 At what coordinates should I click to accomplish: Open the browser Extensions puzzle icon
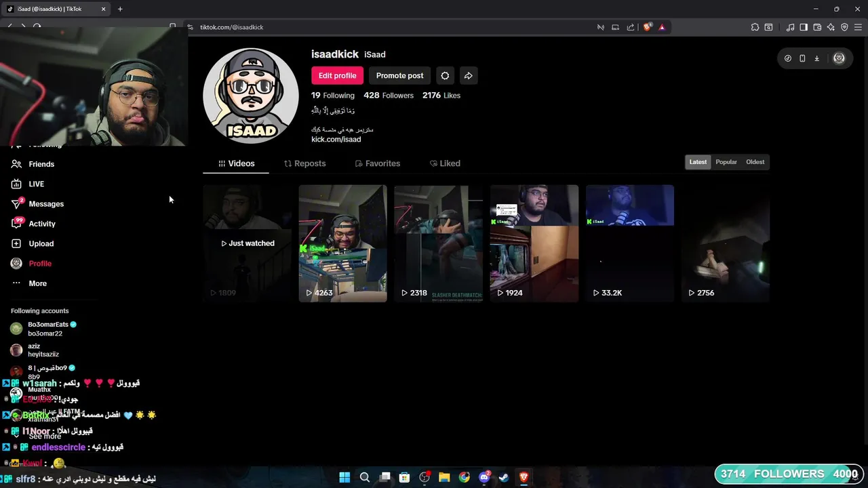click(x=755, y=27)
